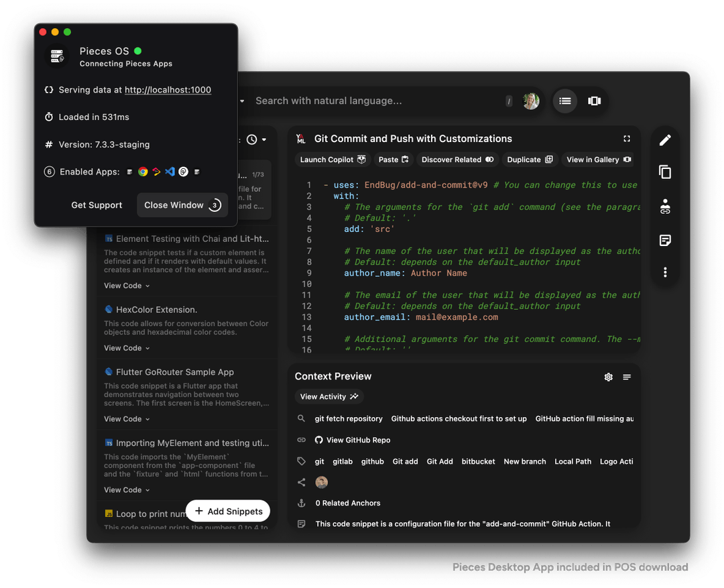Click the user profile avatar beside the search bar
The image size is (724, 588).
point(531,101)
